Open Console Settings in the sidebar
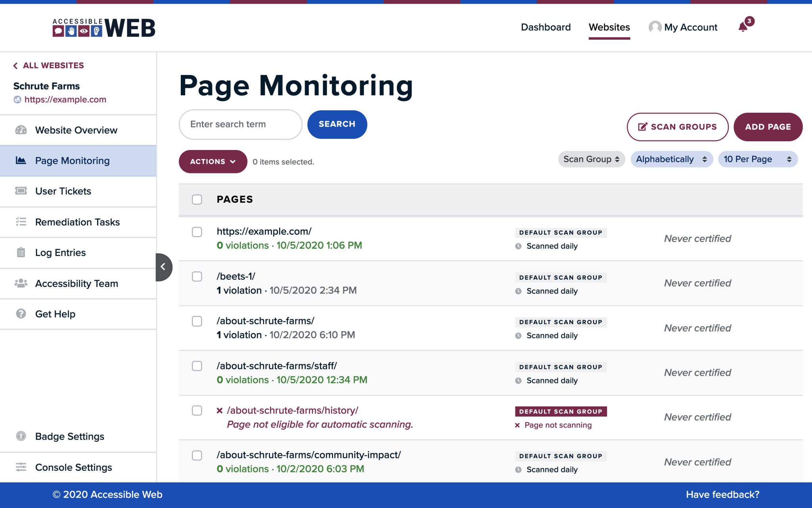This screenshot has height=508, width=812. [78, 467]
